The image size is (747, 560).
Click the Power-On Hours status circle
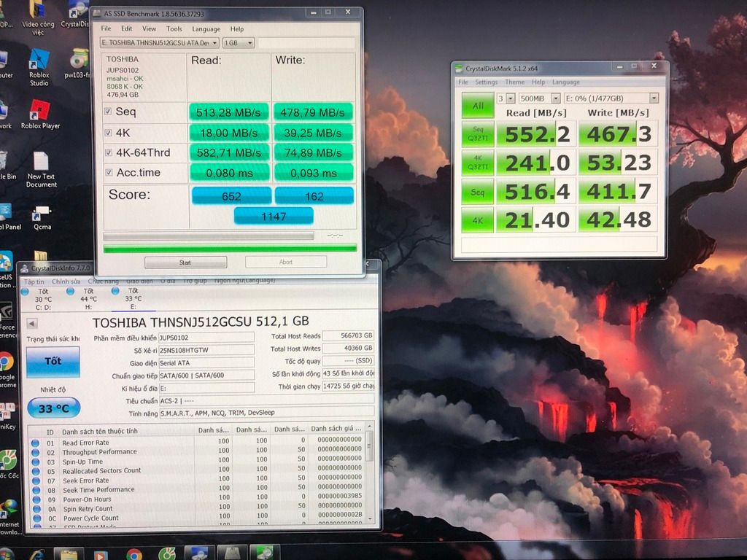click(36, 499)
